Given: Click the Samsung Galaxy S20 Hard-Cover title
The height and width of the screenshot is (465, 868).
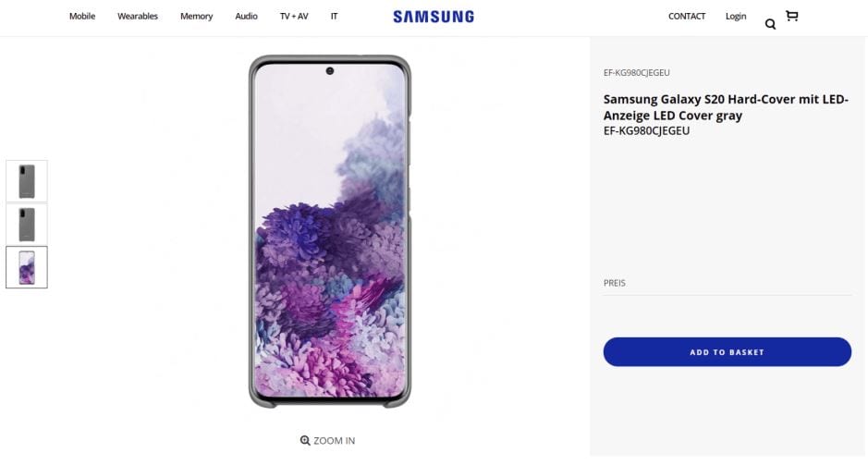Looking at the screenshot, I should click(x=726, y=107).
